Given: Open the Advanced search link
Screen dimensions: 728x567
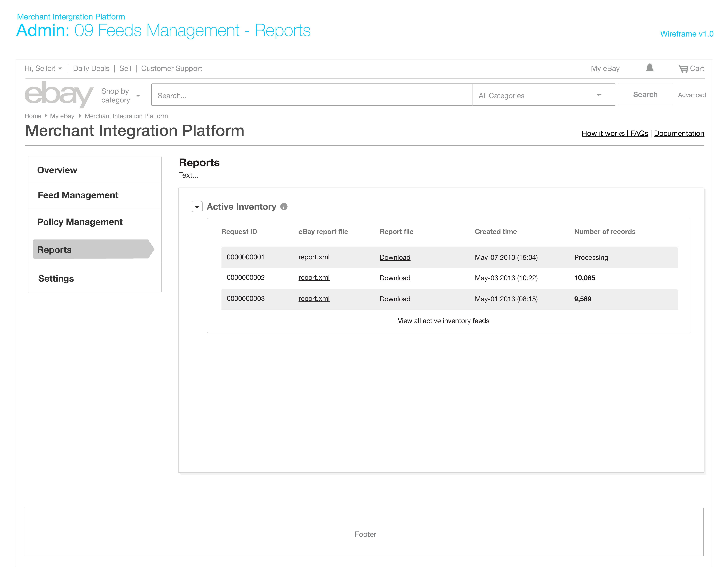Looking at the screenshot, I should 692,95.
